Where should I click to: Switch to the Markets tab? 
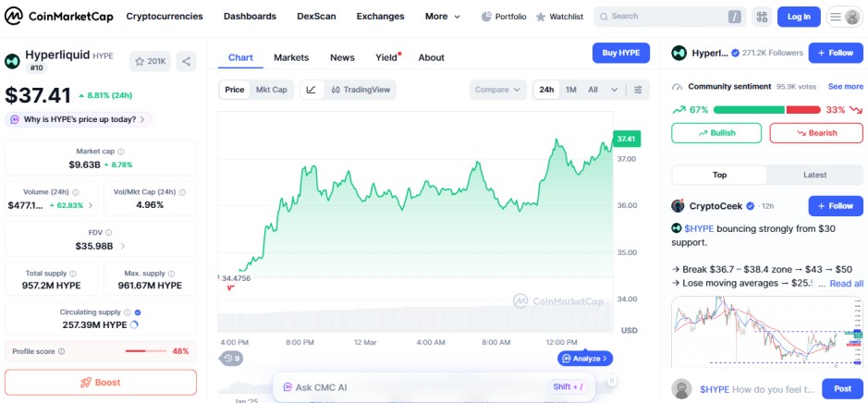click(x=291, y=57)
